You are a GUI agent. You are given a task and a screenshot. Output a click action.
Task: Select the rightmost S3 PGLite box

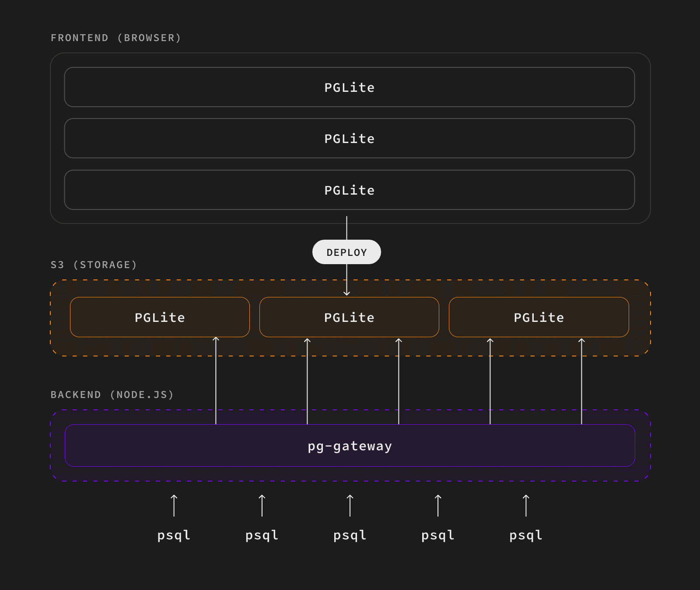[x=539, y=317]
